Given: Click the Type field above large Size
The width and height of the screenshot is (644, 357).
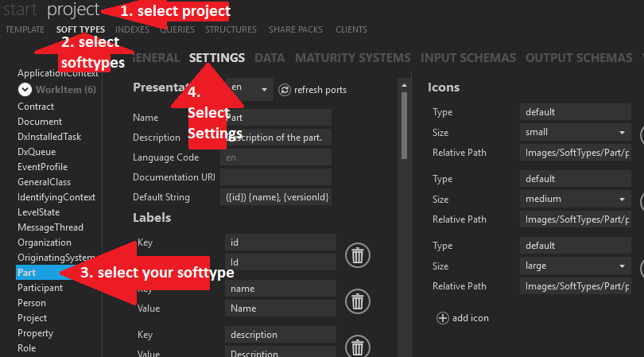Looking at the screenshot, I should coord(575,245).
